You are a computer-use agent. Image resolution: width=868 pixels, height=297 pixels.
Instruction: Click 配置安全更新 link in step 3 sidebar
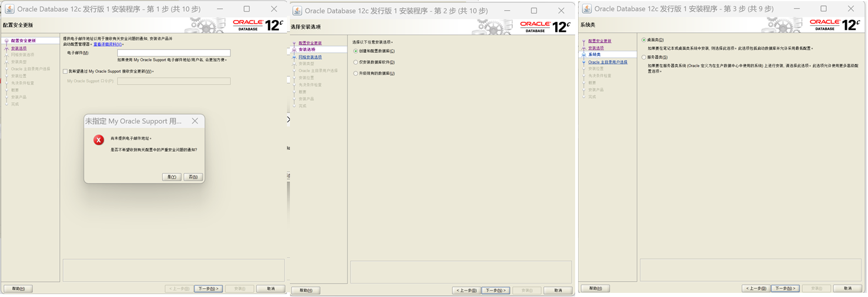coord(600,41)
